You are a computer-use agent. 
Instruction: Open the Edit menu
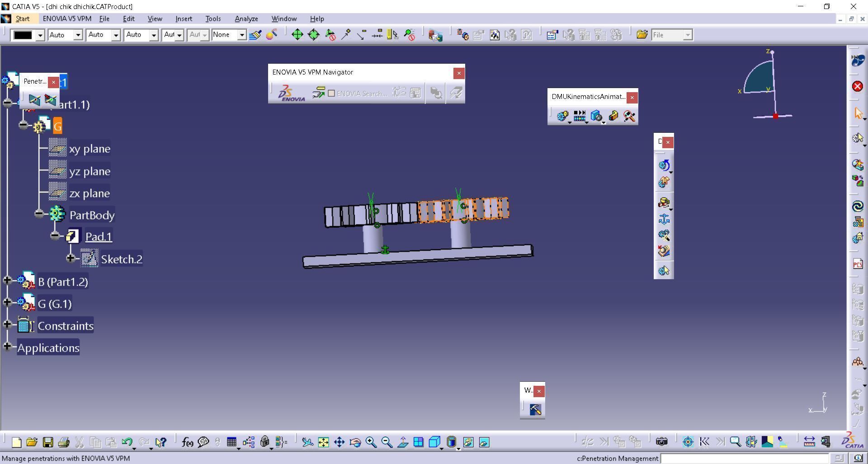(x=129, y=19)
